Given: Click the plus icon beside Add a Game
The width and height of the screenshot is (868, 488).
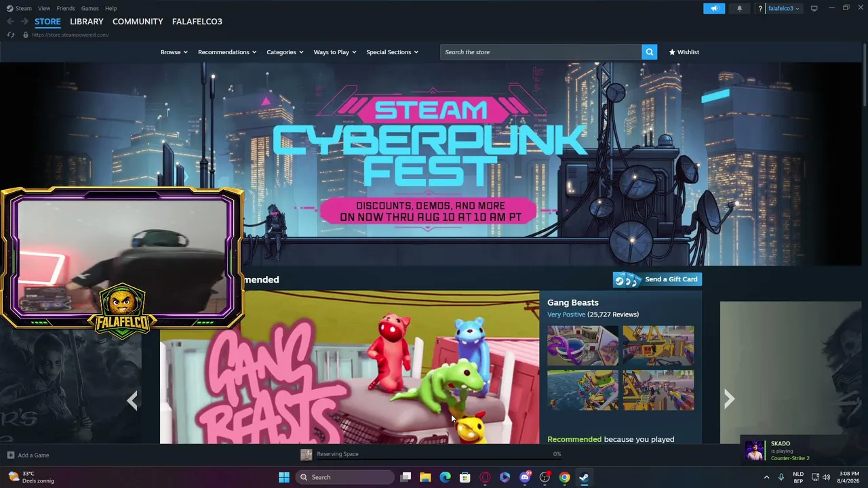Looking at the screenshot, I should pos(10,455).
